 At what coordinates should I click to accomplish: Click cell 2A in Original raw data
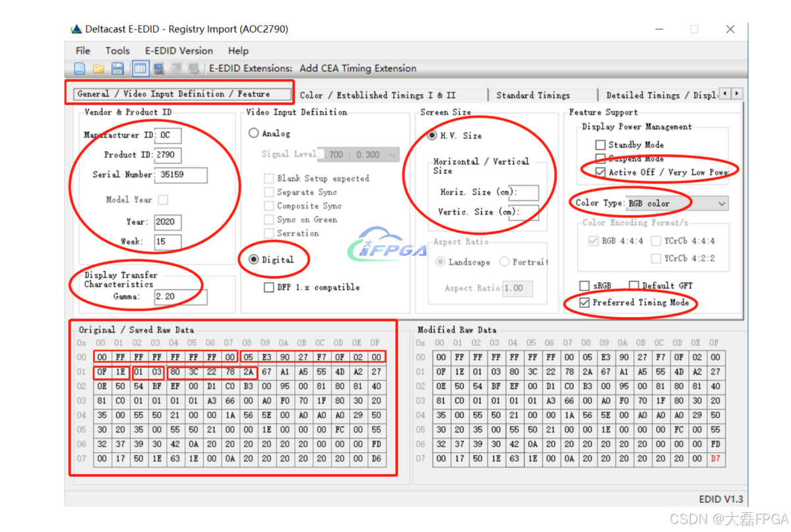[248, 372]
